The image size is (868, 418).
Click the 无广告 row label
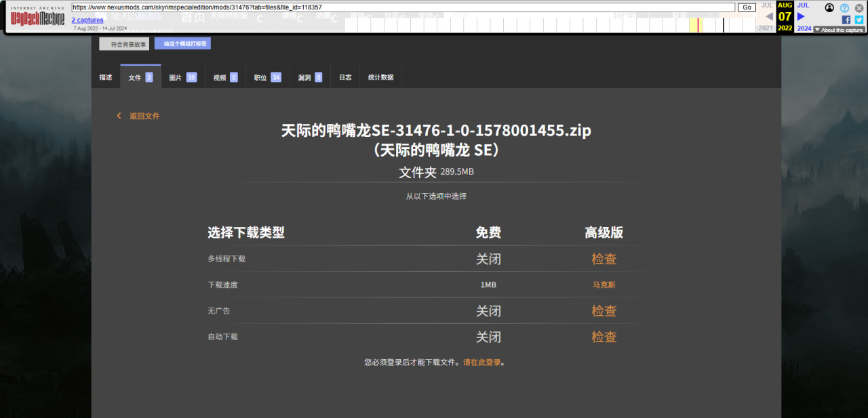point(218,311)
